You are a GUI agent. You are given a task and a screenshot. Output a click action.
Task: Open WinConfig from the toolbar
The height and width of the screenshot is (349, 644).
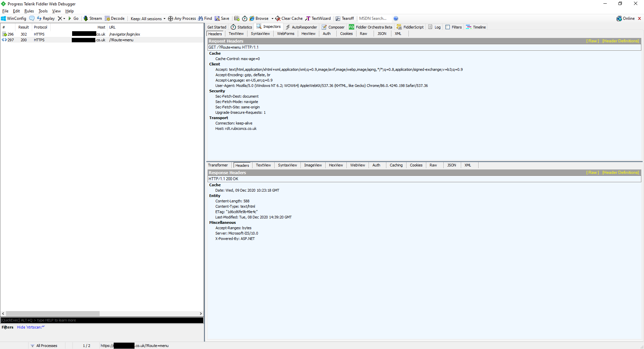point(14,18)
